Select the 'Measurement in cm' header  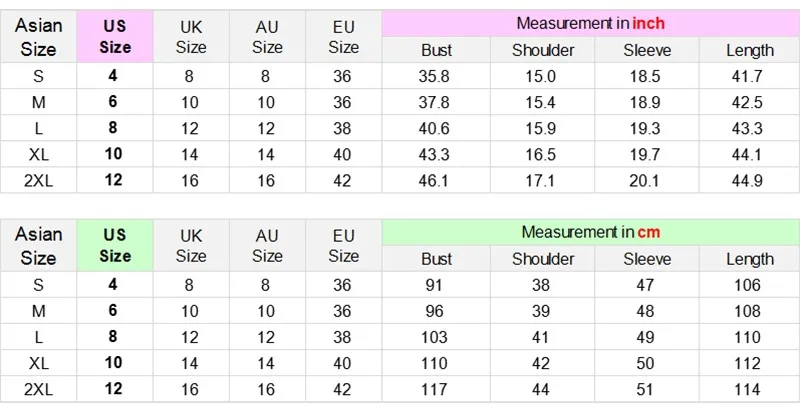point(590,232)
